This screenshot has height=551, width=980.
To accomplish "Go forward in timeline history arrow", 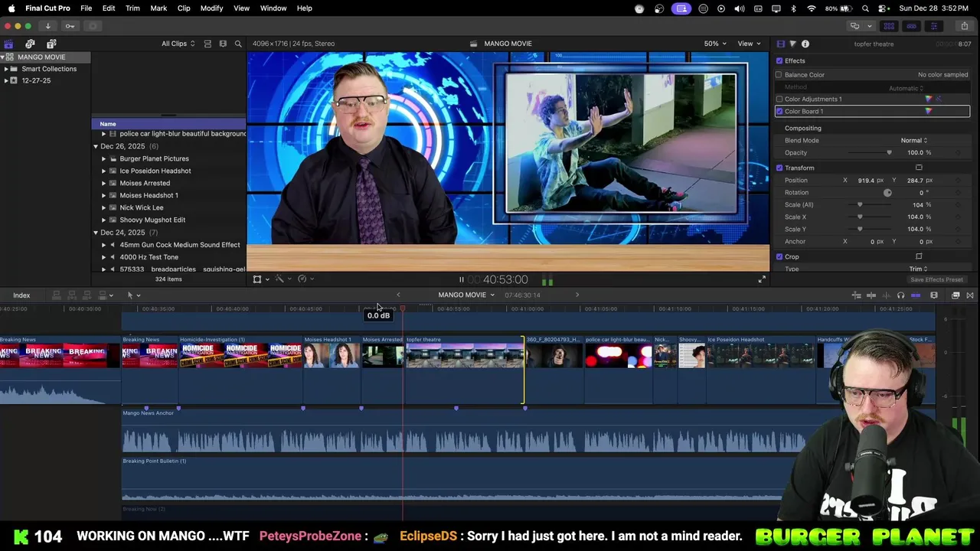I will click(x=577, y=295).
